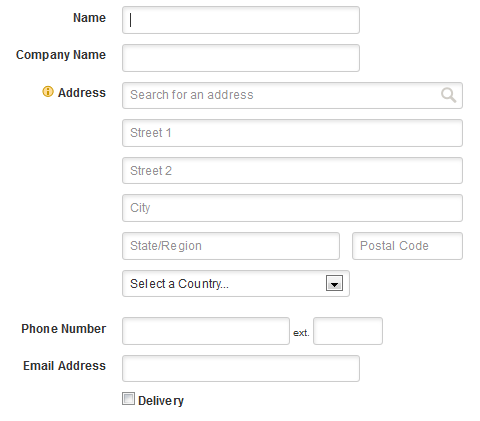Click the yellow info icon beside Address
This screenshot has height=421, width=480.
(x=48, y=92)
